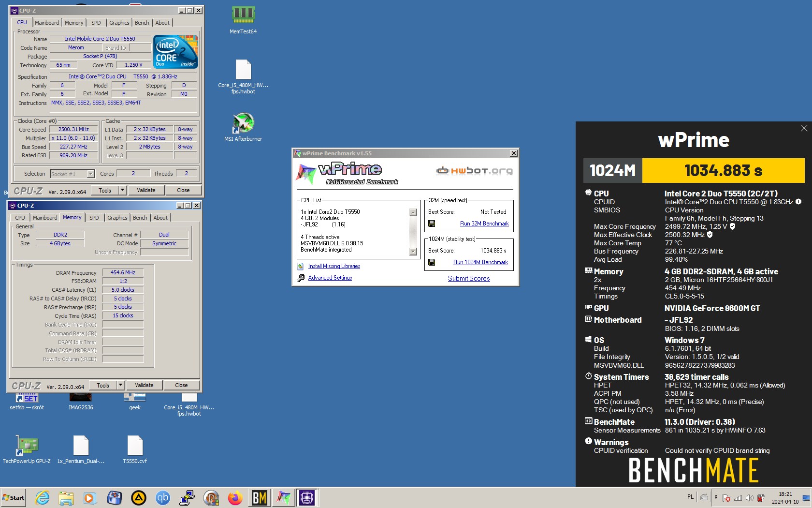The width and height of the screenshot is (812, 508).
Task: Open Internet Explorer from the taskbar
Action: point(42,497)
